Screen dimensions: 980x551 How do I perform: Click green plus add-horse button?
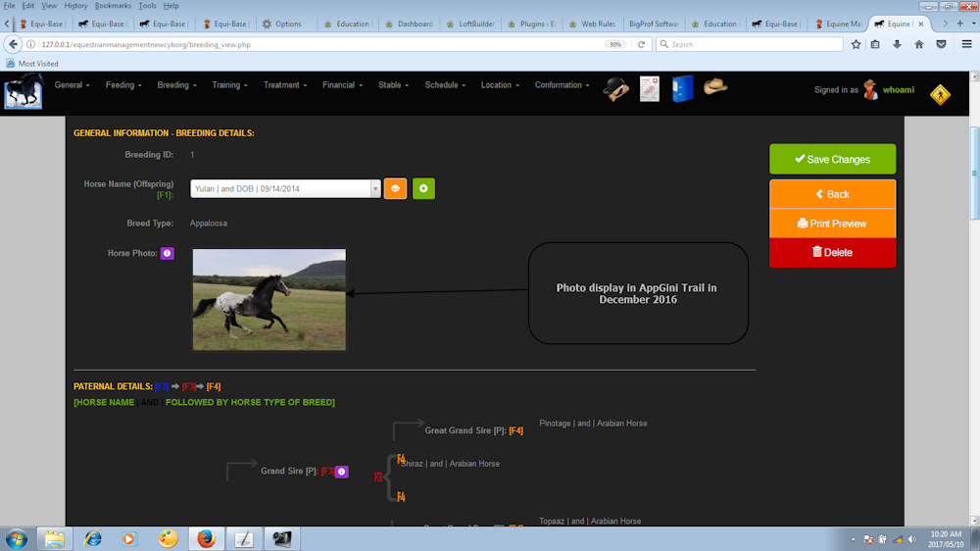tap(423, 188)
